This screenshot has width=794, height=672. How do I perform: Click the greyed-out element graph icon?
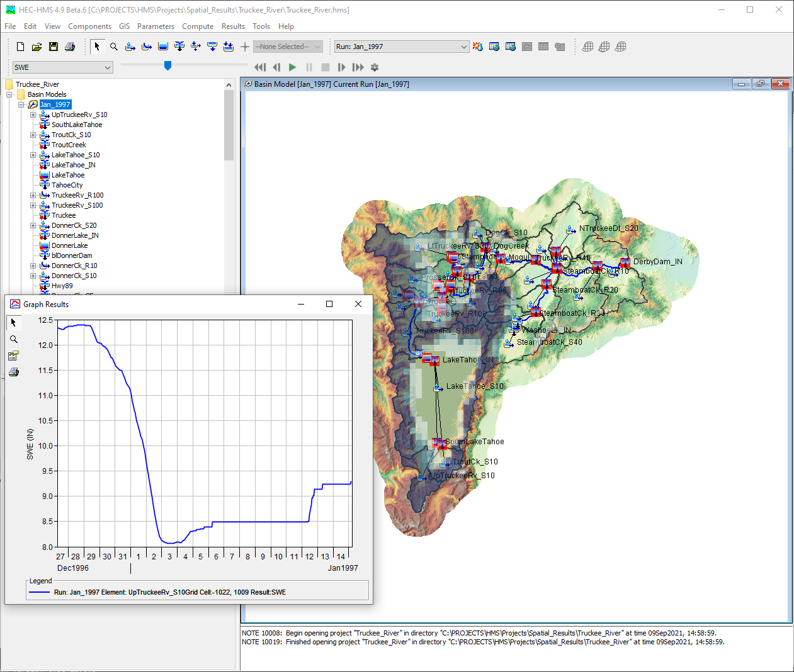(x=527, y=47)
